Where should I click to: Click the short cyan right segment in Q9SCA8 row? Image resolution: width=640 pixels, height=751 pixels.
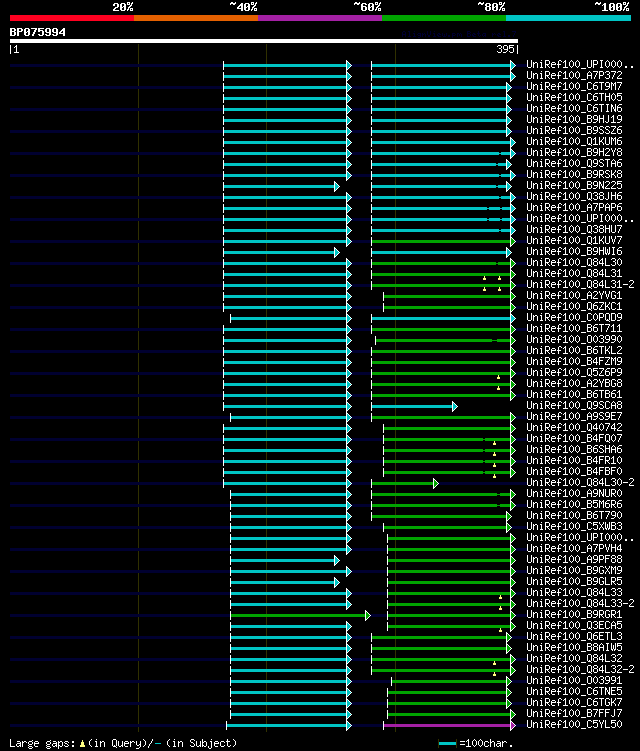pos(414,407)
